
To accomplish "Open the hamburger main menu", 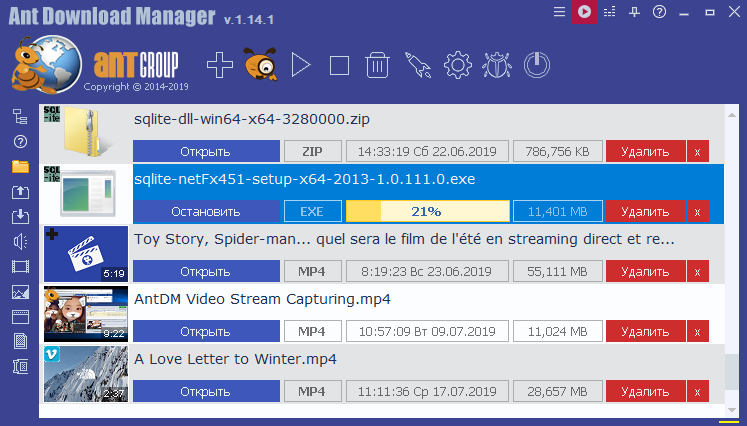I will click(559, 12).
